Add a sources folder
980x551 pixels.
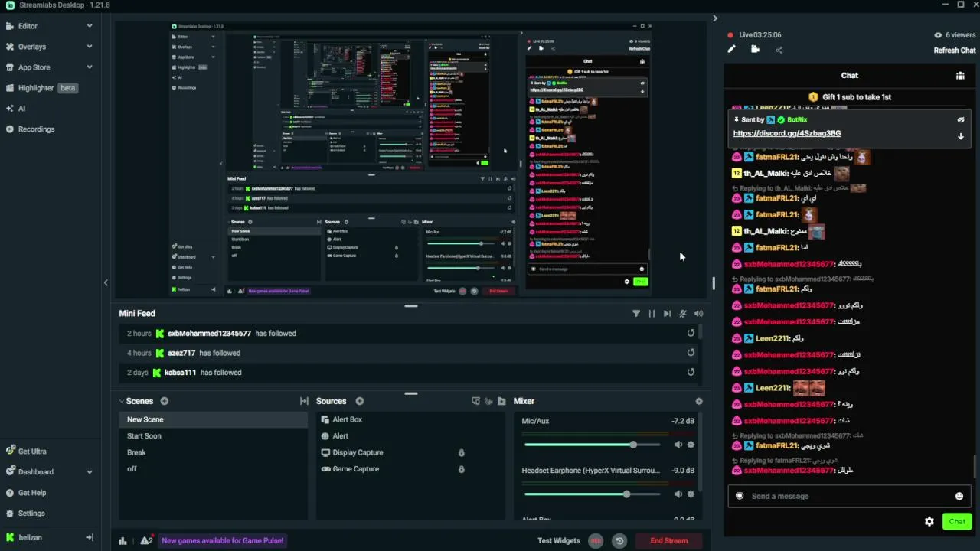[501, 401]
